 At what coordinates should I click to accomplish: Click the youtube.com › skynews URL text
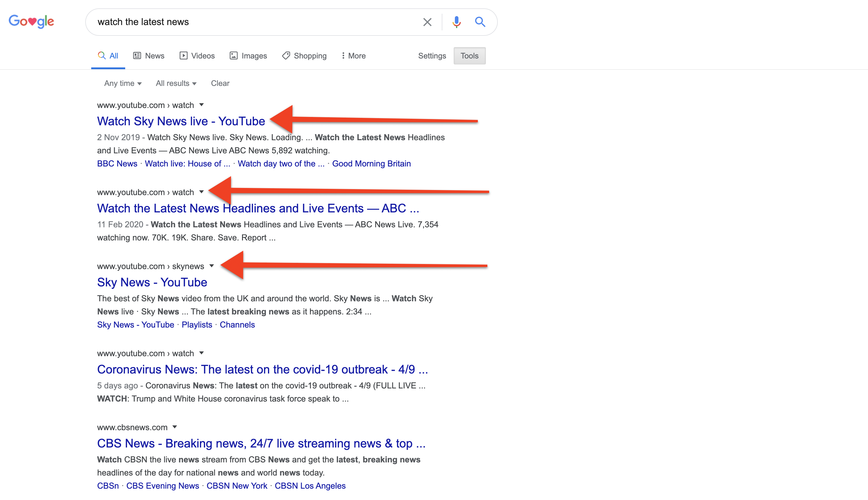(150, 266)
